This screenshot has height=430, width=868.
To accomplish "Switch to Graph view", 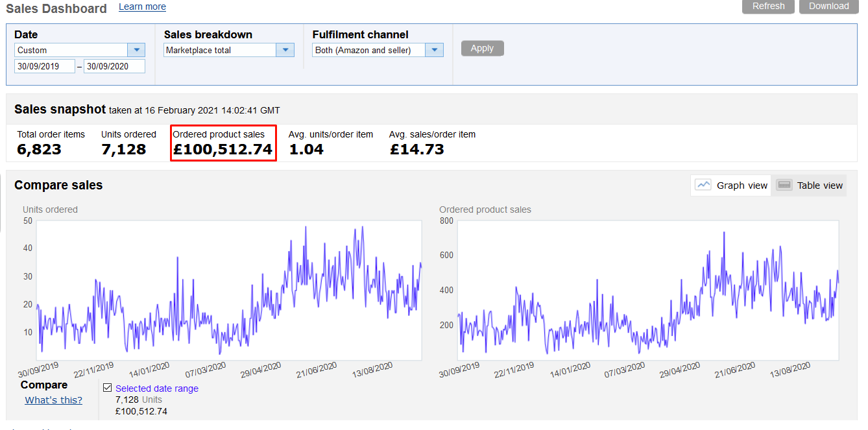I will tap(731, 185).
